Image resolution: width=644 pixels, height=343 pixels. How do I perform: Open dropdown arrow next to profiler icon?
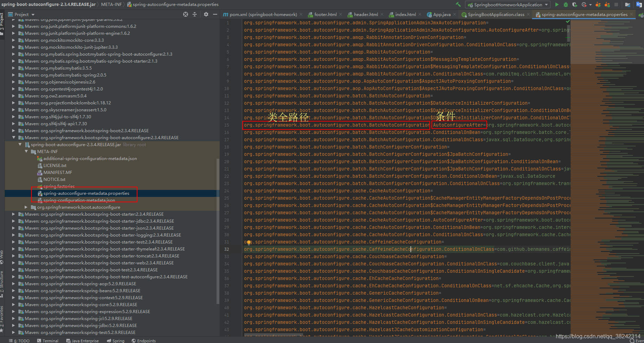(590, 5)
